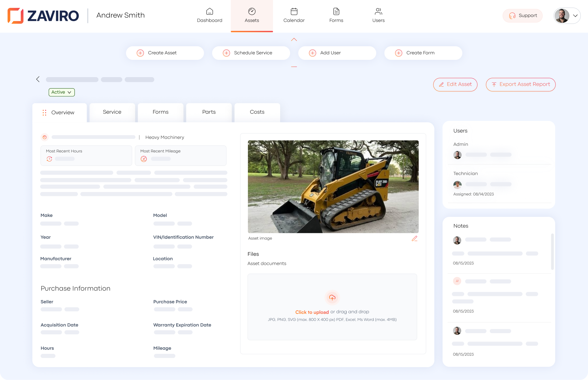Click the Technician user avatar

[458, 184]
